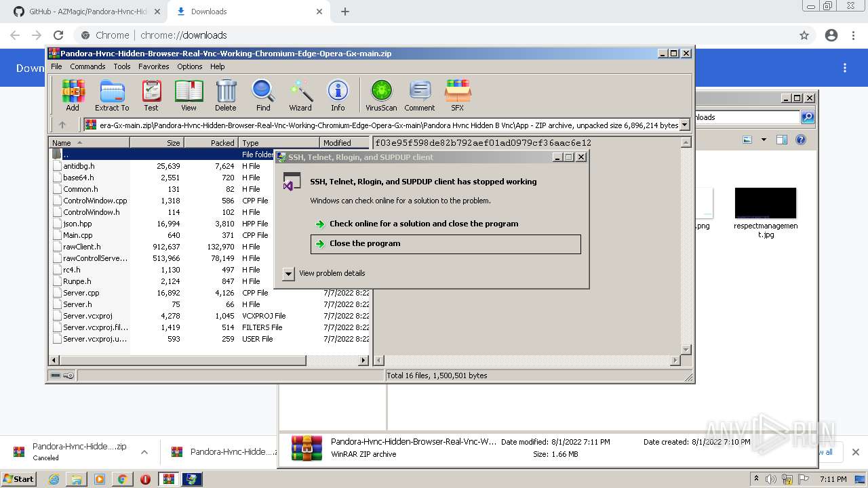Click the View file icon
868x488 pixels.
pyautogui.click(x=189, y=95)
